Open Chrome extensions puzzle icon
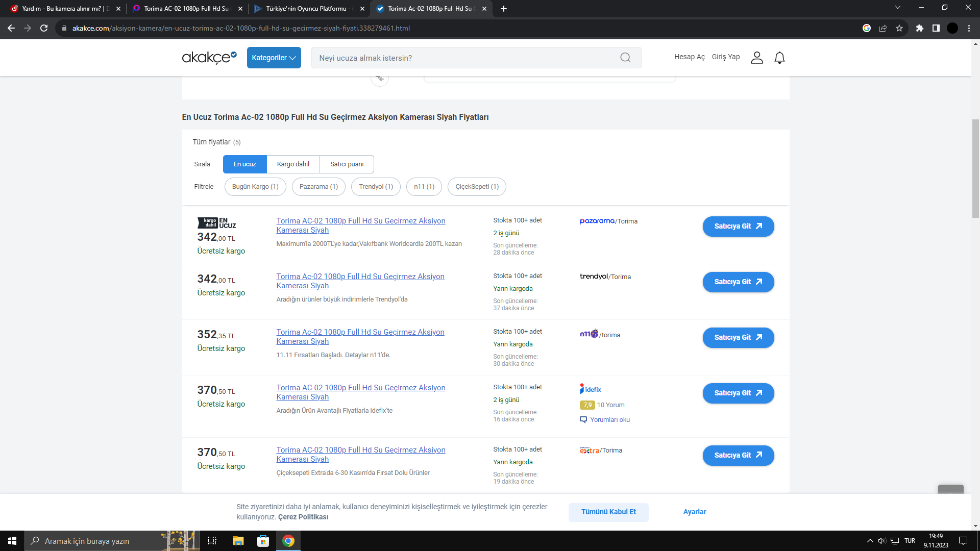 click(919, 28)
